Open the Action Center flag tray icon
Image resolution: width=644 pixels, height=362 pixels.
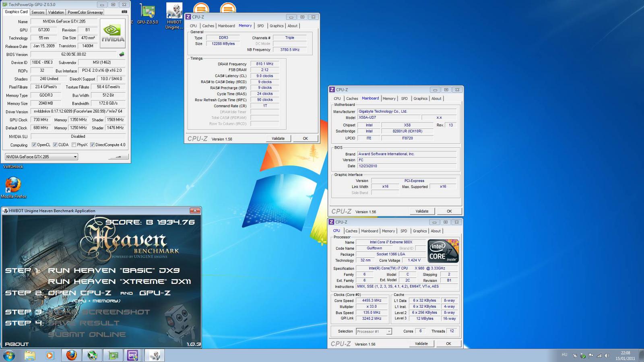pos(591,356)
